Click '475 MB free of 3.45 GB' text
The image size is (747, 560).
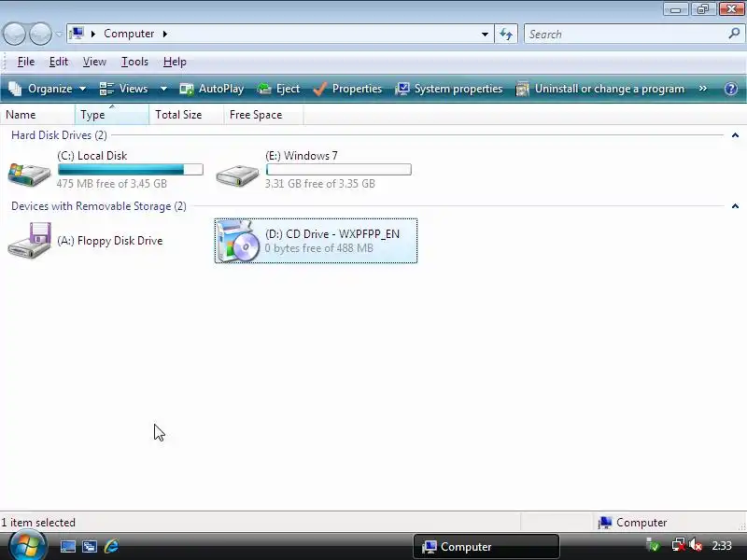(x=112, y=183)
